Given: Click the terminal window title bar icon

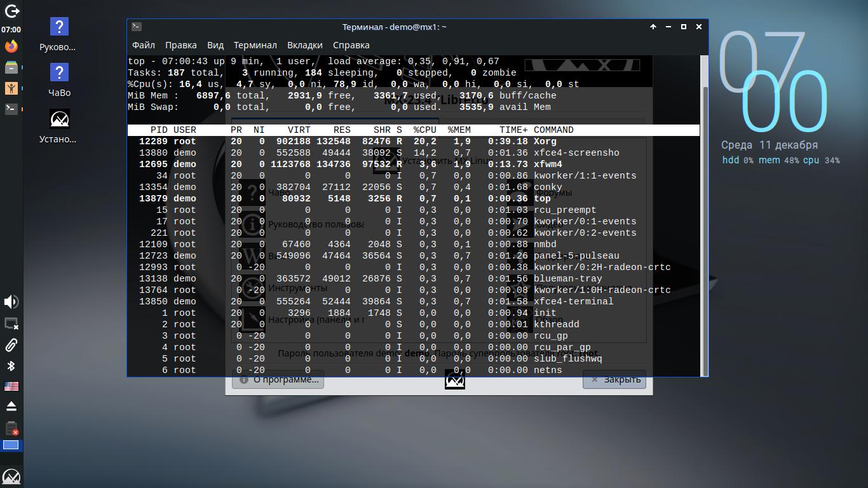Looking at the screenshot, I should click(136, 27).
